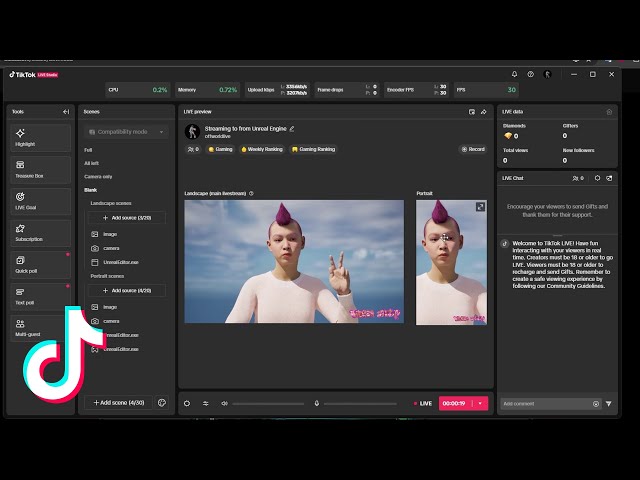640x480 pixels.
Task: Click the 'Landscape scenes' heading text
Action: click(x=111, y=203)
